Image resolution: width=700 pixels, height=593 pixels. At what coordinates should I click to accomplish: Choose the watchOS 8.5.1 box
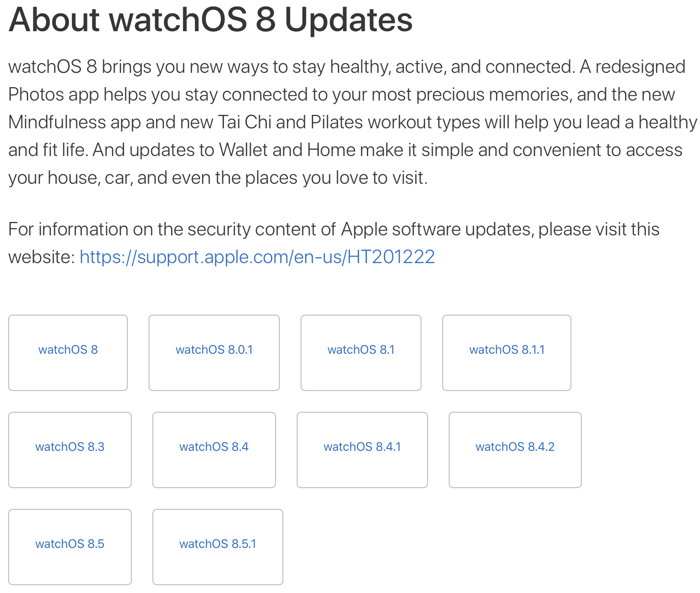click(x=217, y=544)
